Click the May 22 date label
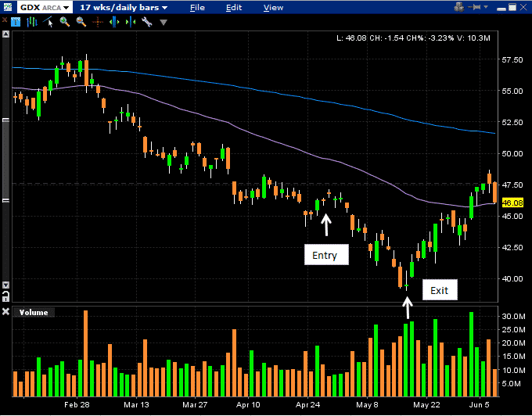This screenshot has height=416, width=532. (426, 405)
